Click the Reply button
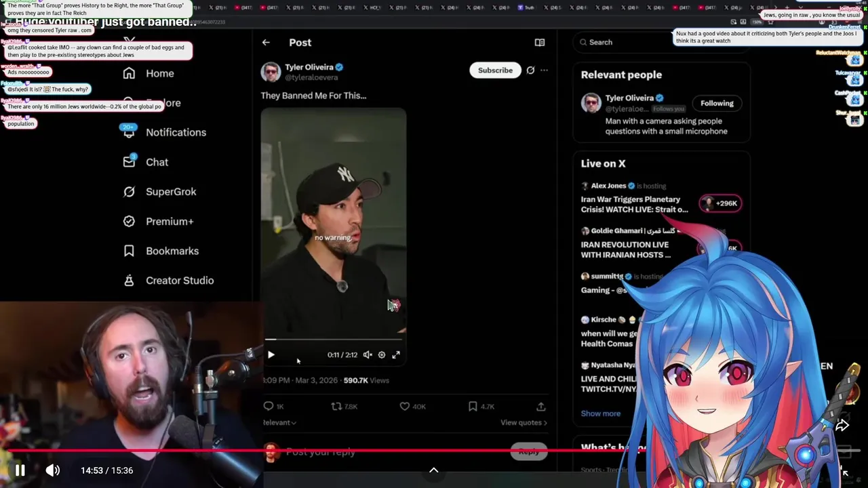This screenshot has height=488, width=868. click(529, 451)
